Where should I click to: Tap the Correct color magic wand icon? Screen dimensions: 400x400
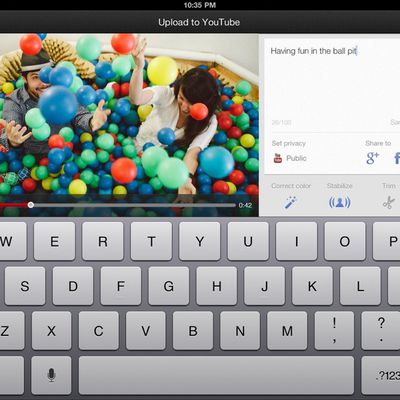click(x=290, y=202)
